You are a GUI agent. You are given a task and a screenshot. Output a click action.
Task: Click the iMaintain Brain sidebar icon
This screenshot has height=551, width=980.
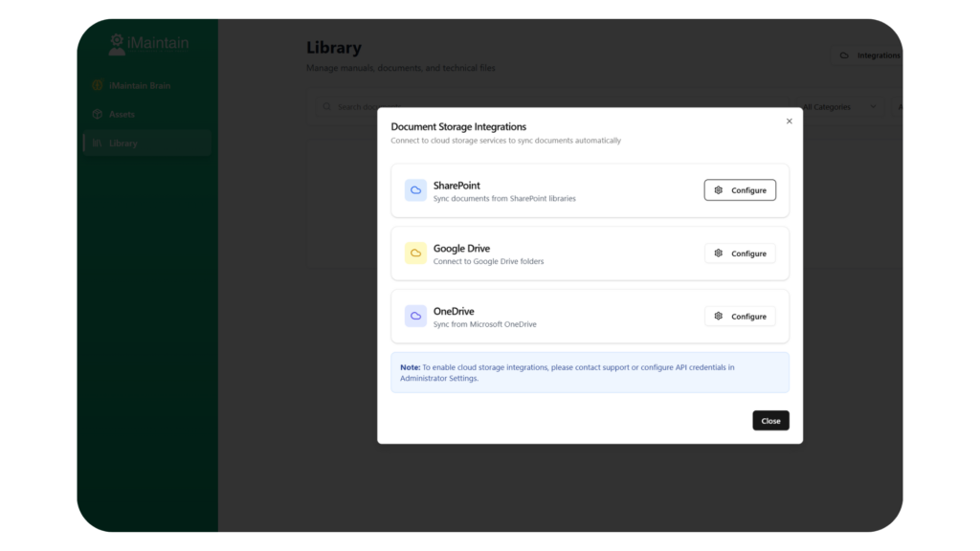[x=97, y=86]
